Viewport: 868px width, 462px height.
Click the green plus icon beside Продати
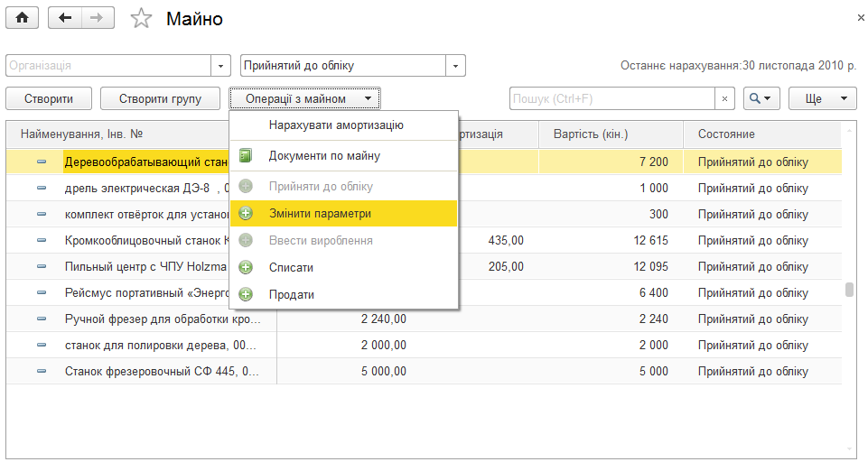pos(246,294)
